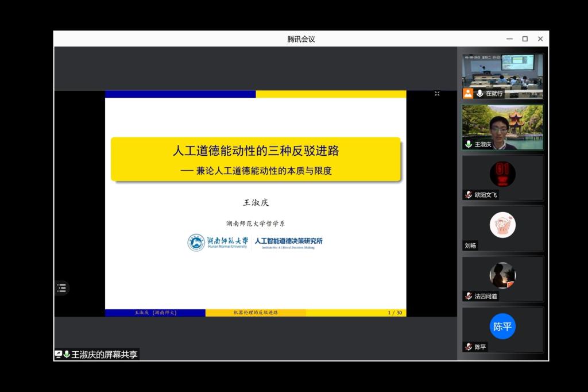Click 欧阳文飞's red avatar

click(502, 174)
